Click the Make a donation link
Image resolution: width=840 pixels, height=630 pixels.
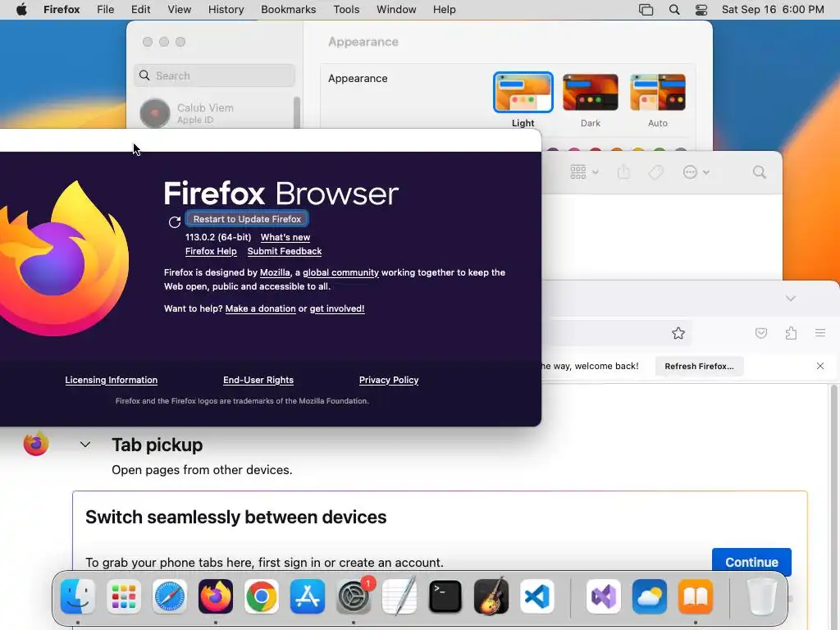pos(260,308)
